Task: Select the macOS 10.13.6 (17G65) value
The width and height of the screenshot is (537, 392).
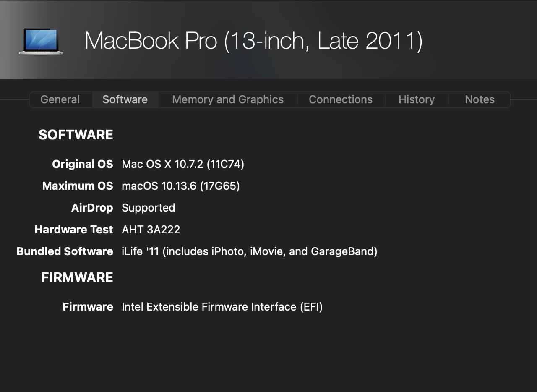Action: 181,186
